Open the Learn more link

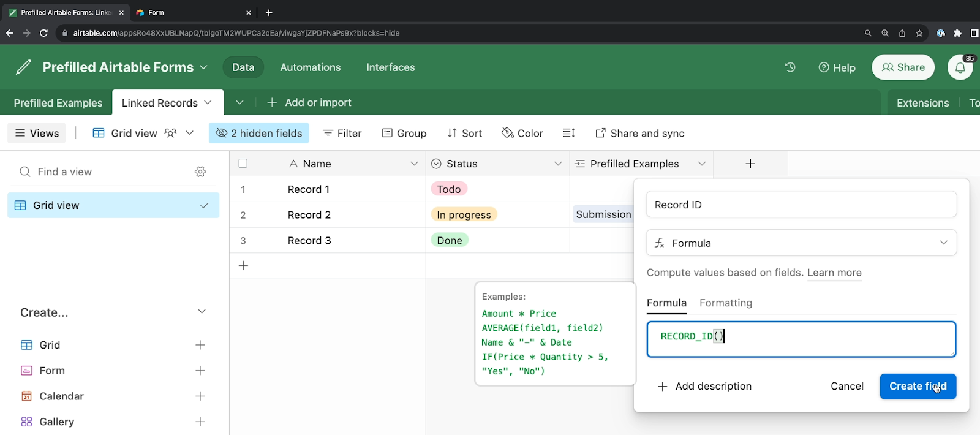pyautogui.click(x=834, y=273)
